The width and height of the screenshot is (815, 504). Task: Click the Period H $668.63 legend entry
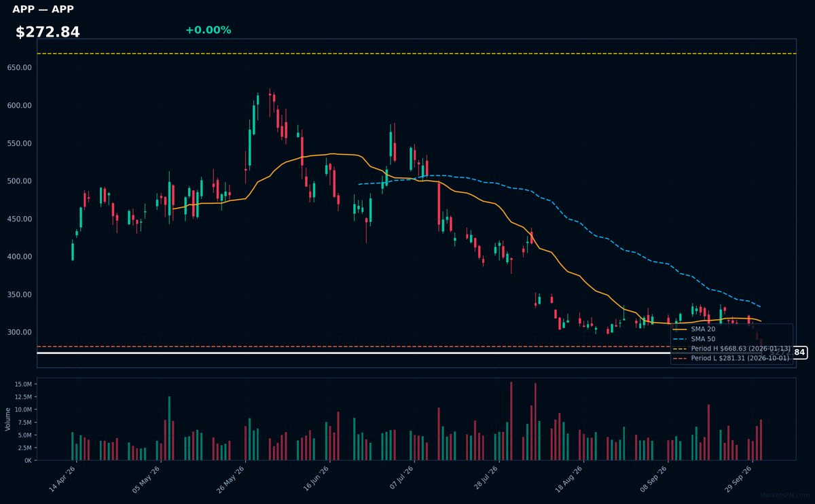[732, 348]
